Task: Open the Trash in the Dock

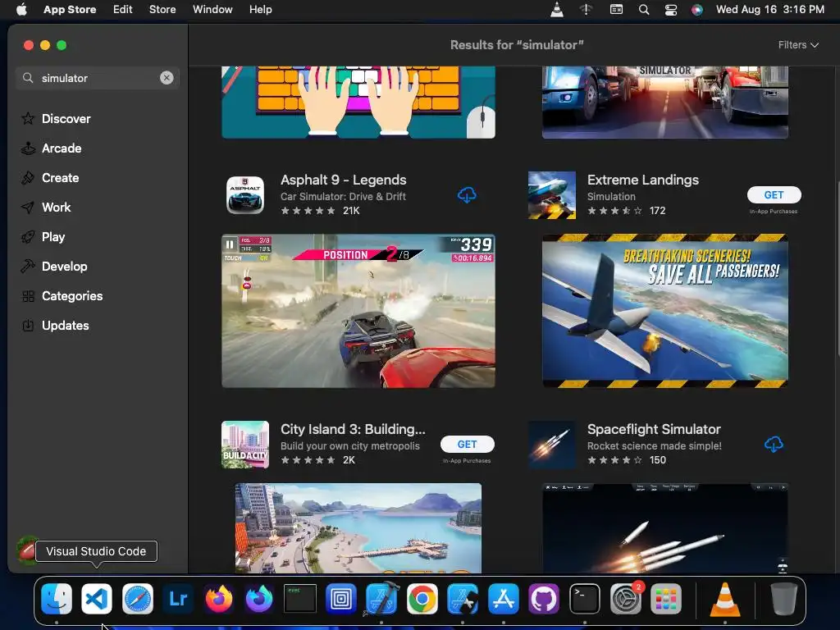Action: (x=783, y=599)
